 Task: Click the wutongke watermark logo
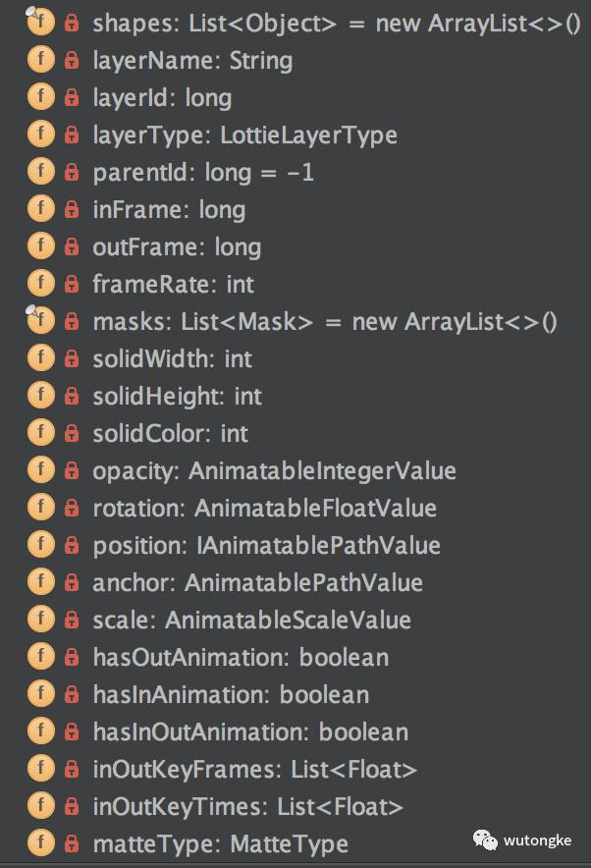click(485, 840)
